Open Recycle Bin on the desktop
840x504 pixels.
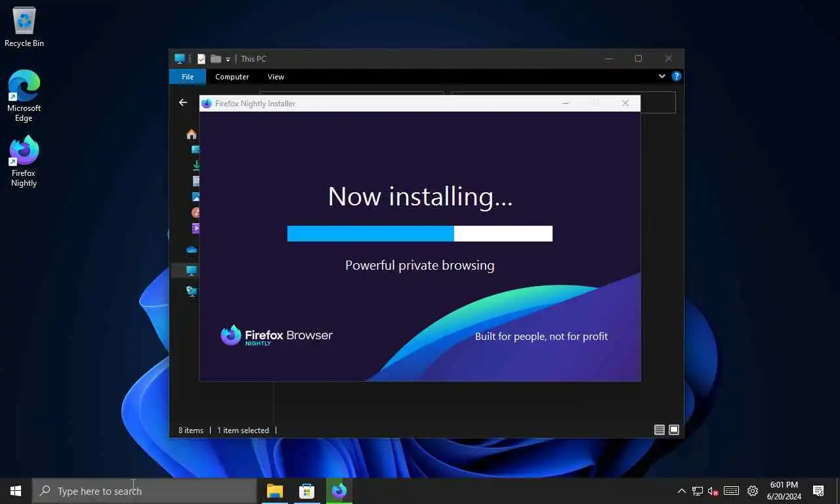(x=24, y=27)
